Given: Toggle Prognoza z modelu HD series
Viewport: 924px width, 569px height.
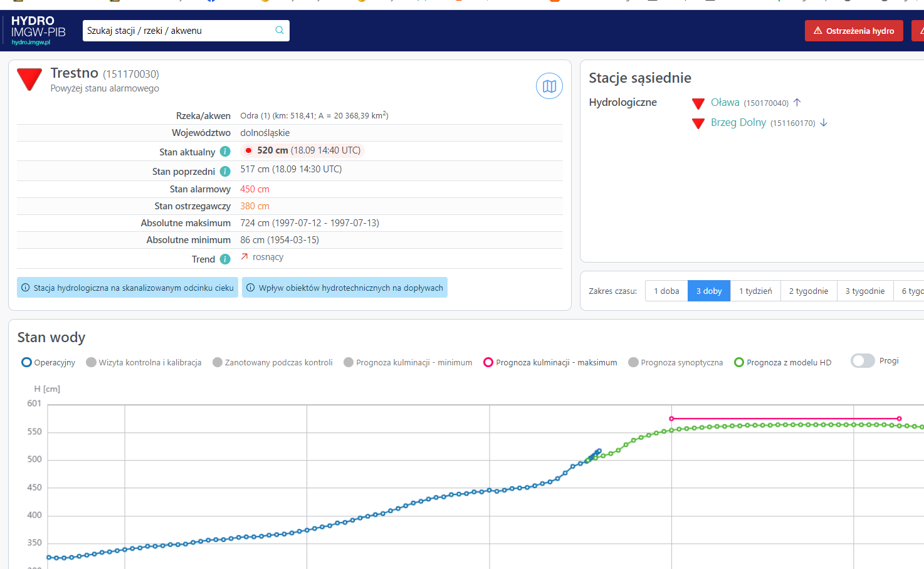Looking at the screenshot, I should (x=782, y=362).
